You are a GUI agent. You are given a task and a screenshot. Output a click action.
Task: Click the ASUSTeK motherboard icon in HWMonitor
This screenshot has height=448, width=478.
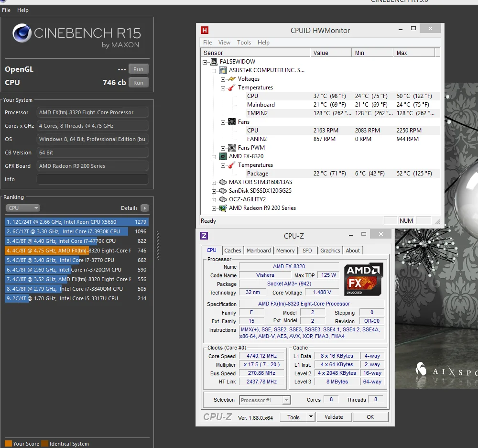(x=223, y=70)
